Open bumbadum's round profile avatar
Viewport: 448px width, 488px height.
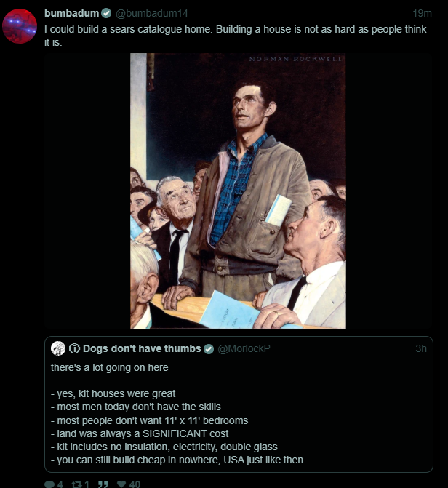tap(20, 26)
